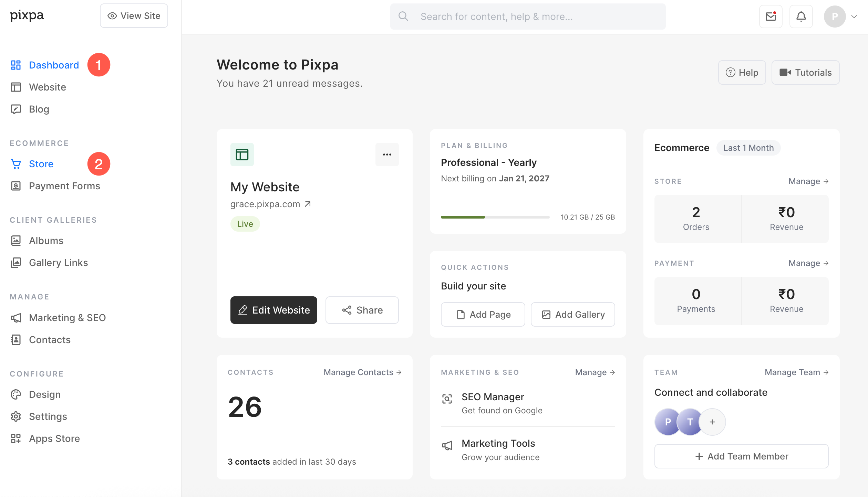Expand the account dropdown chevron
Viewport: 868px width, 497px height.
click(x=855, y=16)
